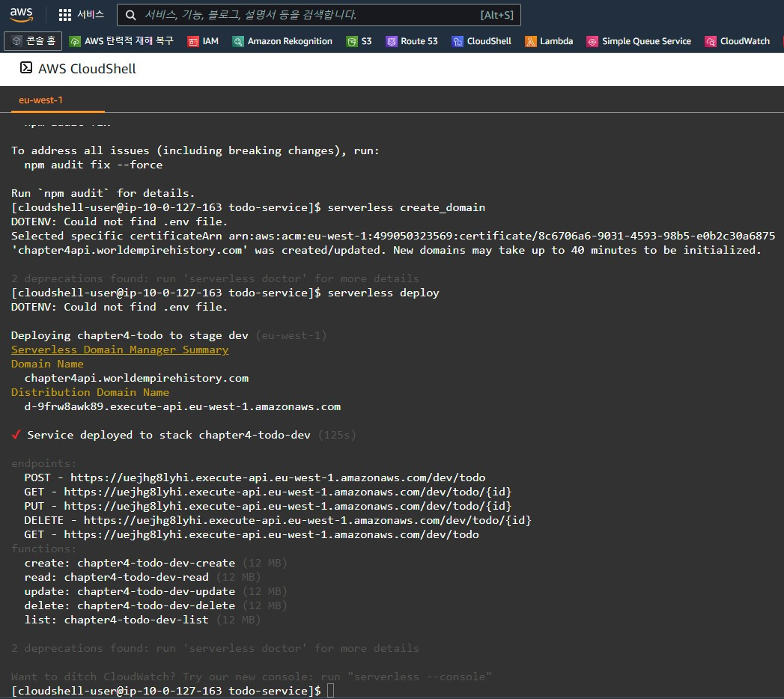The height and width of the screenshot is (699, 784).
Task: Click the Simple Queue Service icon
Action: click(592, 41)
